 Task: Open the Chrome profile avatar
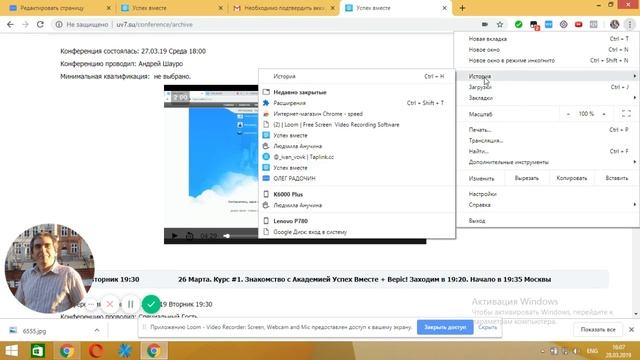(614, 24)
